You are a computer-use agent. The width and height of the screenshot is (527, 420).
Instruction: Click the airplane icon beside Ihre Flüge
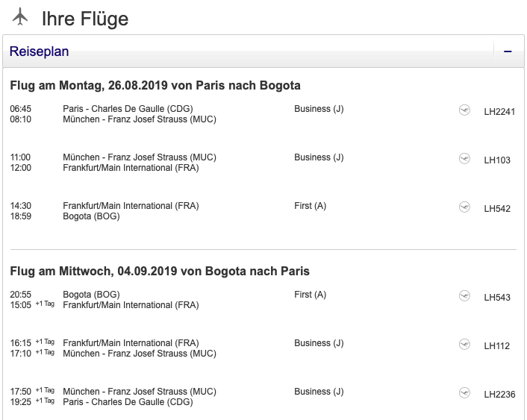click(x=20, y=16)
